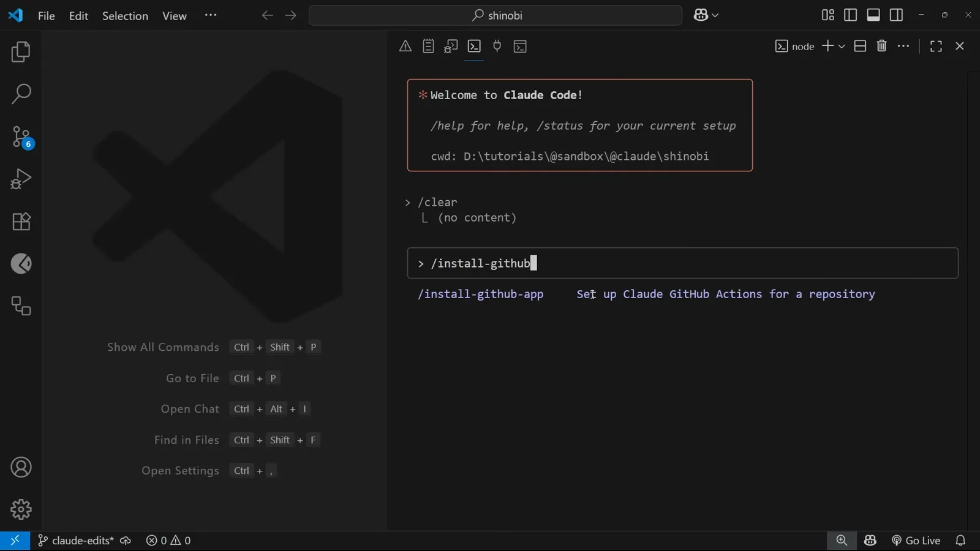980x551 pixels.
Task: Open the Extensions view
Action: click(21, 221)
